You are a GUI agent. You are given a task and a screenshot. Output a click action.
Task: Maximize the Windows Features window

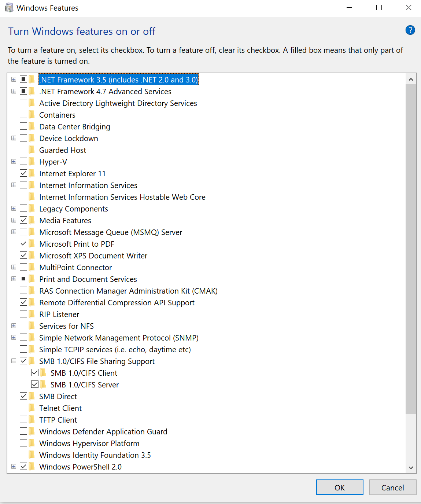point(379,8)
